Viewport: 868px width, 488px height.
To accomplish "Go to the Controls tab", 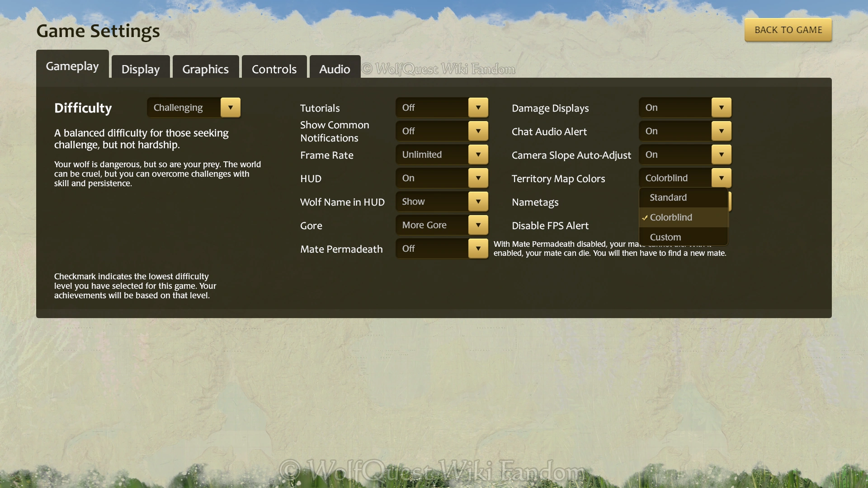I will [x=274, y=69].
